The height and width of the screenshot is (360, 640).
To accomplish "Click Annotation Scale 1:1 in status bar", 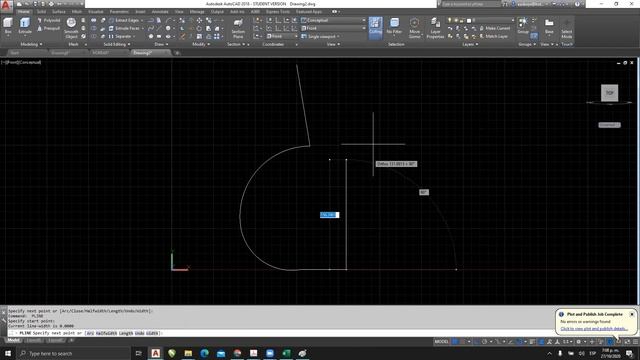I will [567, 342].
